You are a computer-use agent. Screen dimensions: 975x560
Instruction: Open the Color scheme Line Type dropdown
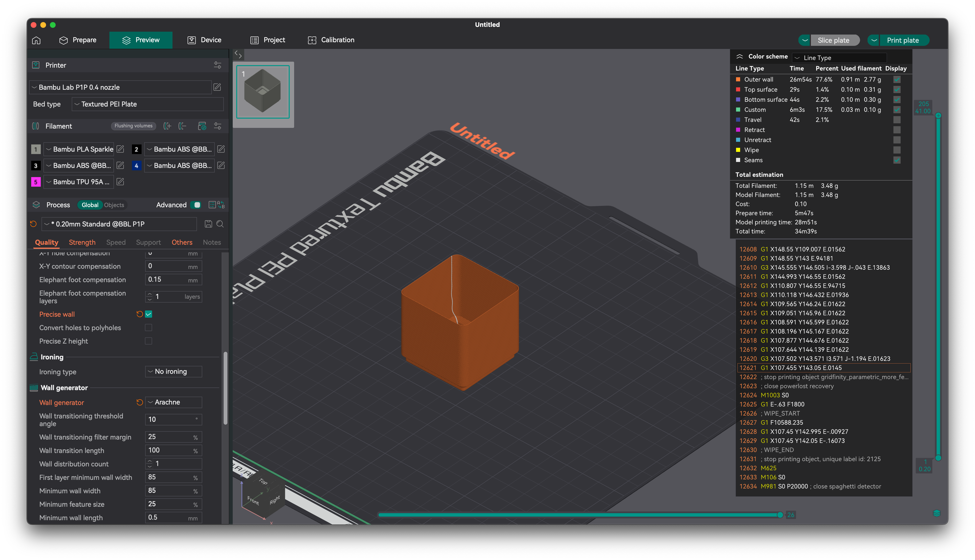840,58
